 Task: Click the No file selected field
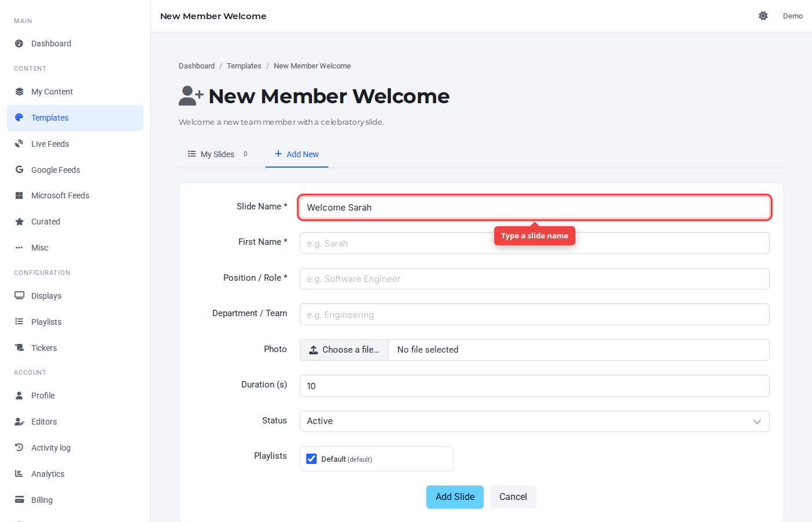click(579, 350)
